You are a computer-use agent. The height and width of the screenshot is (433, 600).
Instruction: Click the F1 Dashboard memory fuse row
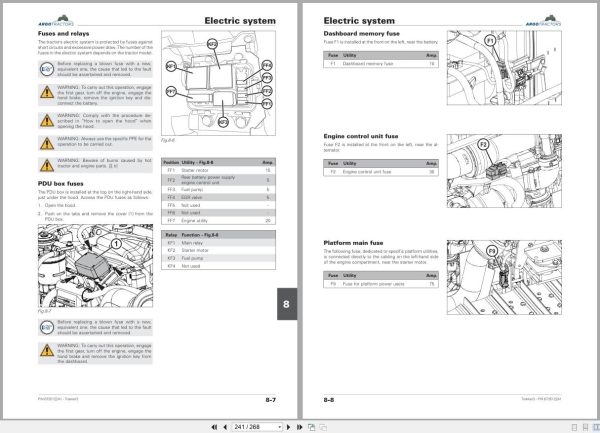tap(381, 64)
